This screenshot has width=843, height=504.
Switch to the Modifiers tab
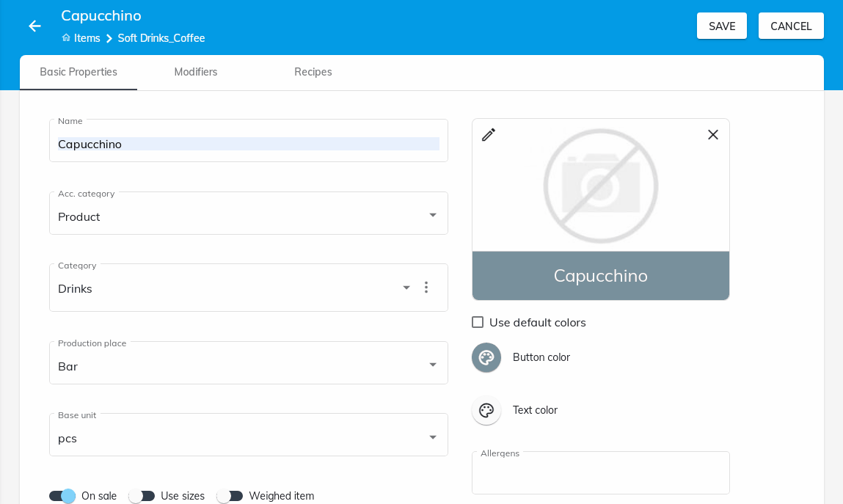(196, 72)
